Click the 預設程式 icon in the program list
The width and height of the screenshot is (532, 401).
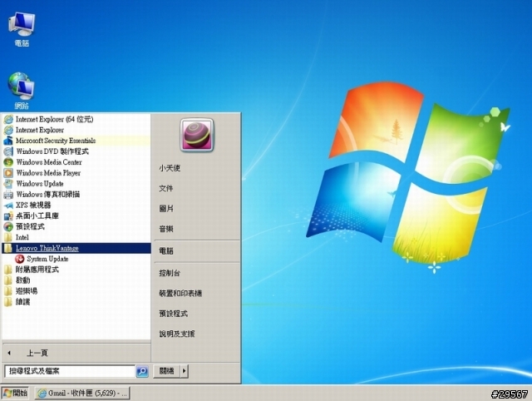pyautogui.click(x=8, y=226)
